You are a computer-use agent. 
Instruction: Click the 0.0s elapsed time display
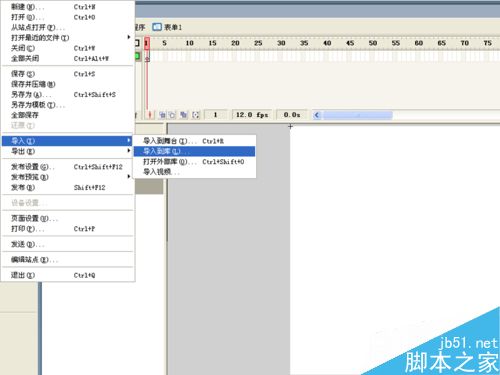[292, 115]
